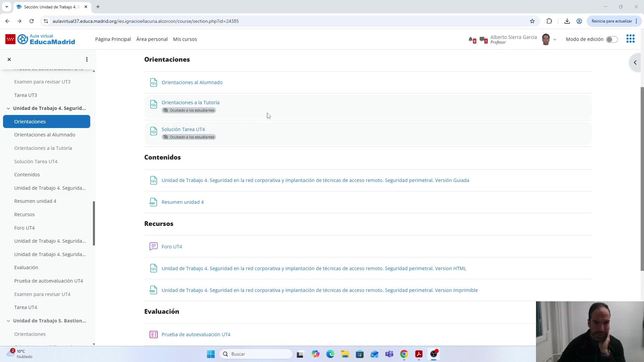Open the user profile dropdown arrow
This screenshot has width=644, height=362.
coord(555,40)
